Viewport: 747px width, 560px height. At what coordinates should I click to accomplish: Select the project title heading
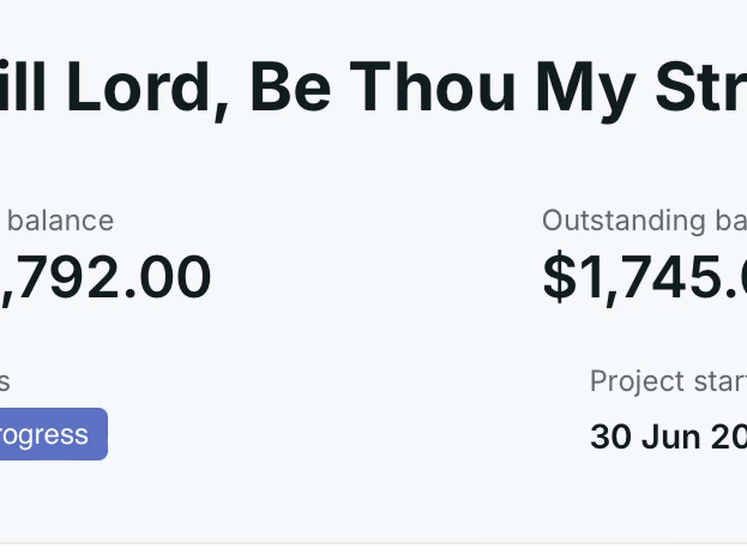(374, 88)
